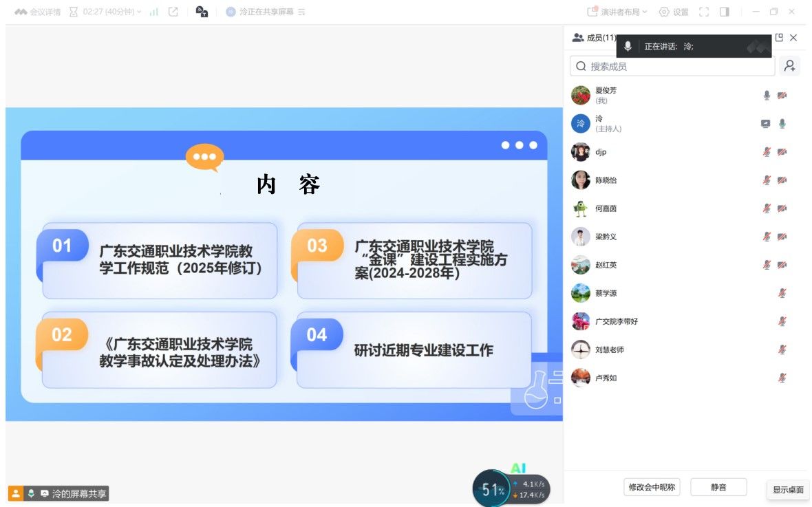Viewport: 812px width, 507px height.
Task: Toggle 夏俊芳's microphone
Action: point(767,96)
